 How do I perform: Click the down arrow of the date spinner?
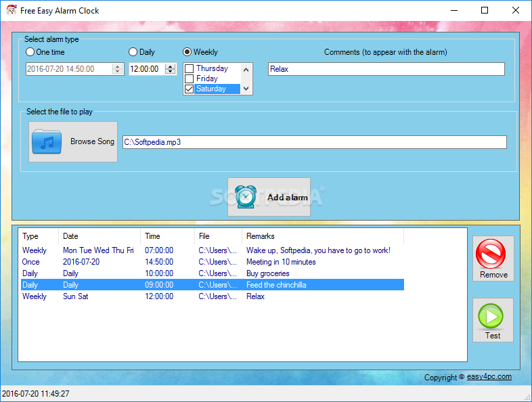(117, 72)
